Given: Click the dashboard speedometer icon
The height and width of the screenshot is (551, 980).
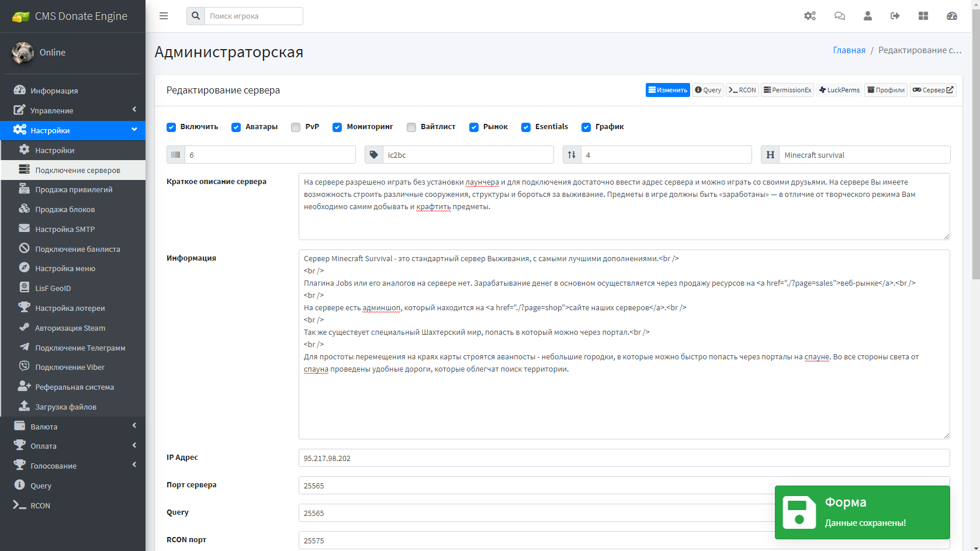Looking at the screenshot, I should pos(951,16).
